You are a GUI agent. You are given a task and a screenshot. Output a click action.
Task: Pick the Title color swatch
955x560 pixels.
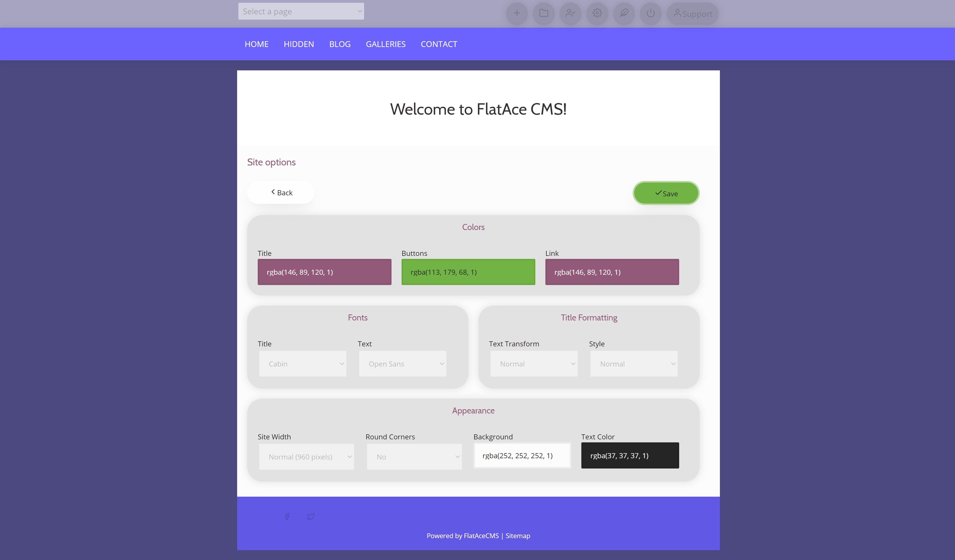(324, 272)
